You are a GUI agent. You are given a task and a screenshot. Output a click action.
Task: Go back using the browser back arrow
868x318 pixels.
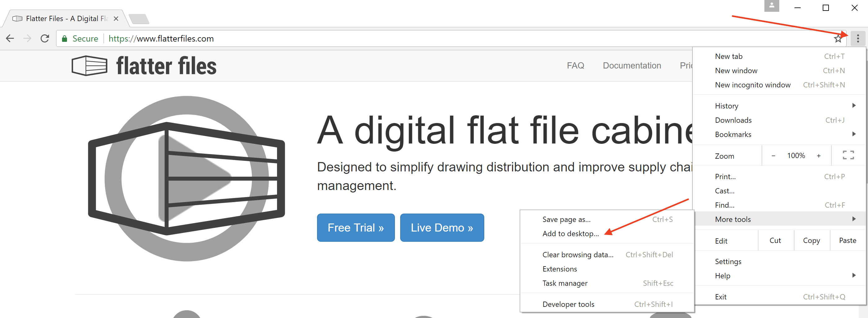10,38
